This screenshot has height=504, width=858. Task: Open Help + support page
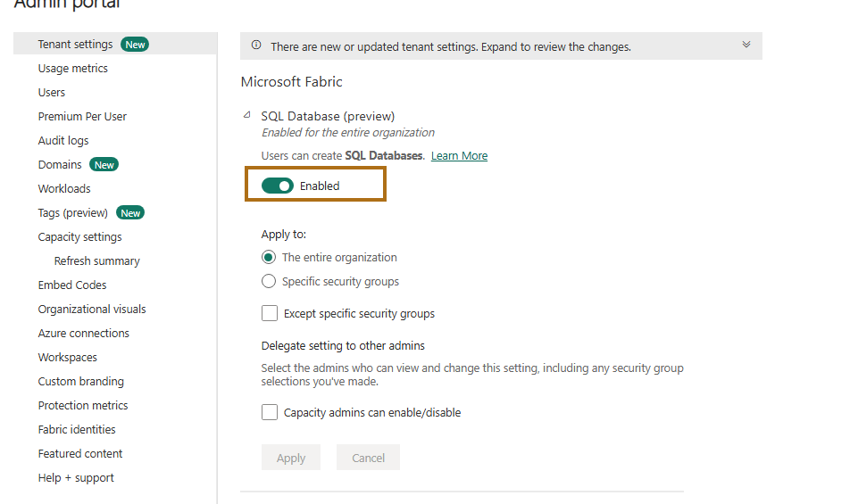[76, 477]
